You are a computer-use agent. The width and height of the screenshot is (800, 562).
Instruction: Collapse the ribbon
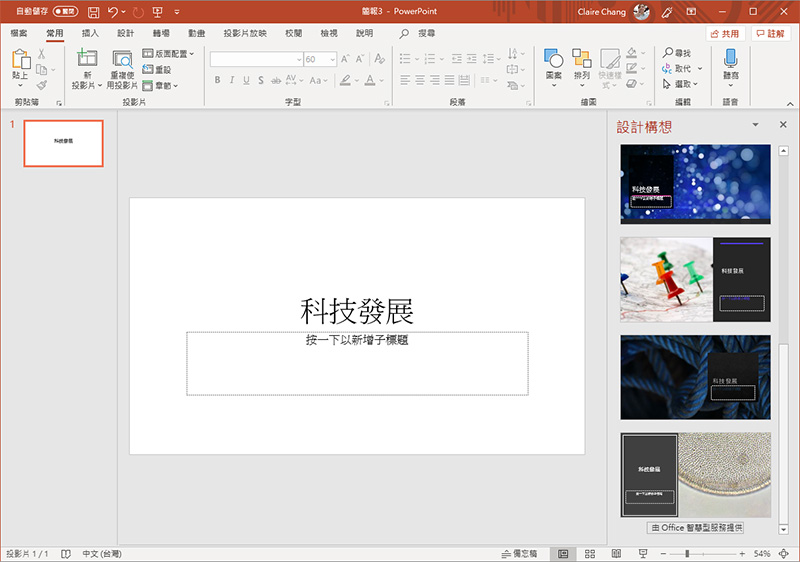[790, 104]
